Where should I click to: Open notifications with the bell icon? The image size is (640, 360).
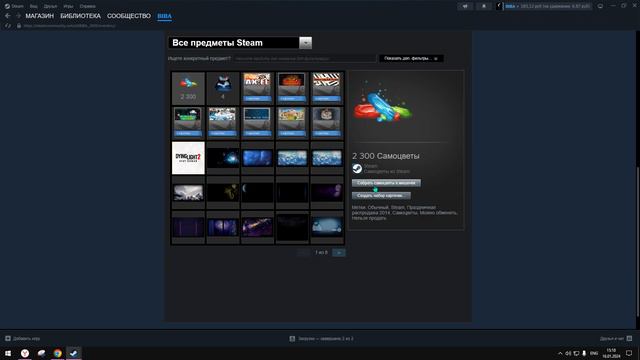[484, 6]
